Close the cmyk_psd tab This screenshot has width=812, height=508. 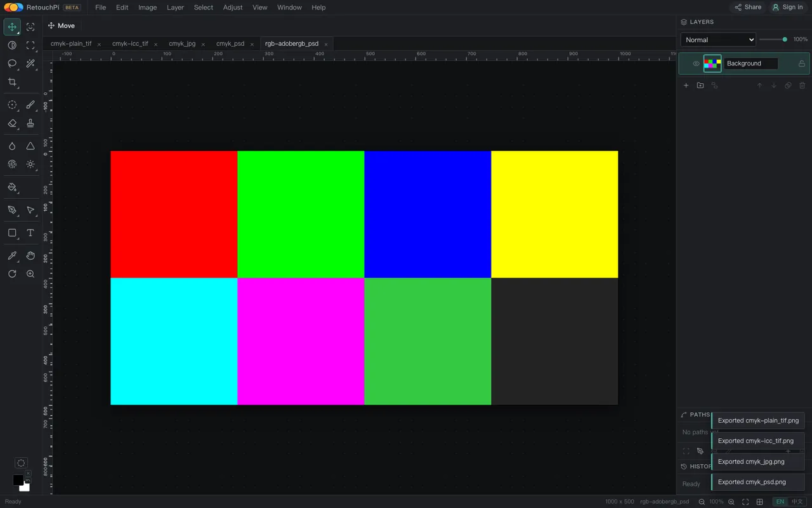(x=252, y=44)
